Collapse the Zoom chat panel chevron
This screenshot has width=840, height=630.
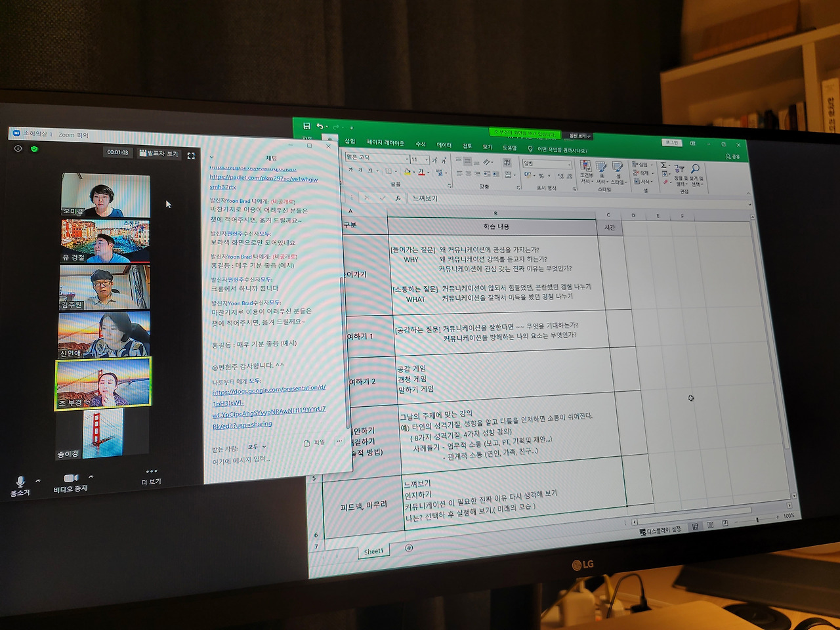[211, 157]
